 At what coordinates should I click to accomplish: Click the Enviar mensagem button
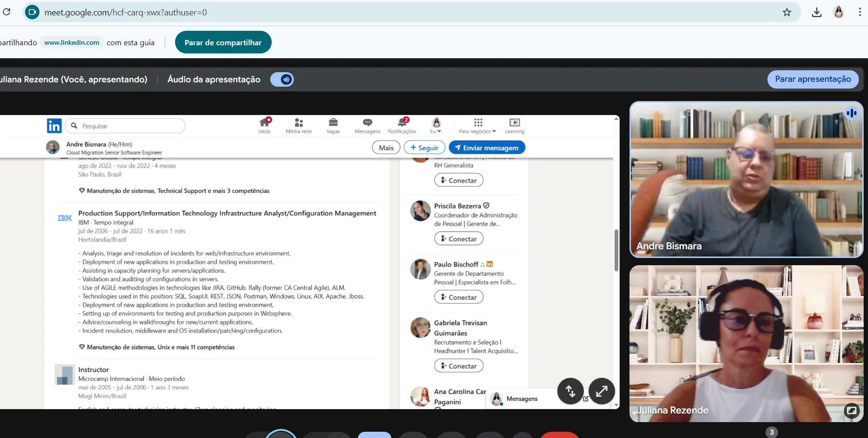tap(487, 148)
